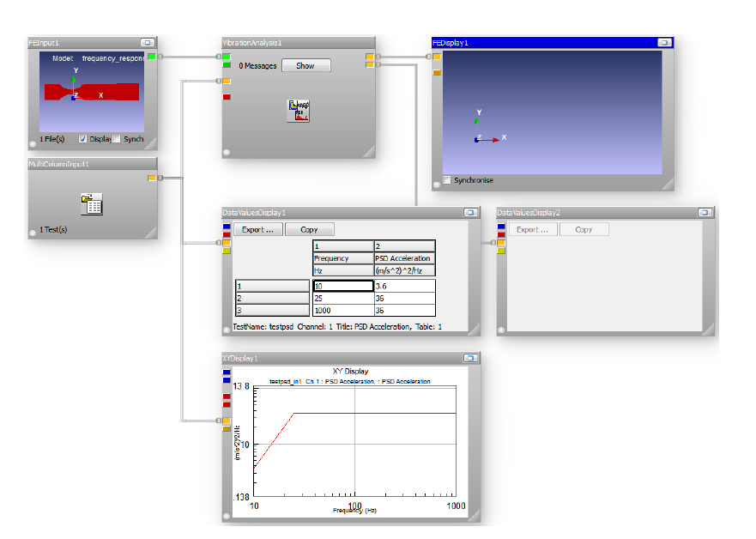Click the Hz units cell
Viewport: 756px width, 539px height.
[x=343, y=270]
